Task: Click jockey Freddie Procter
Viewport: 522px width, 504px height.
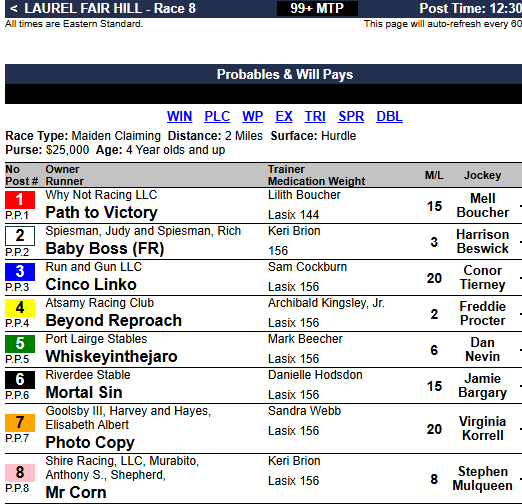Action: point(483,314)
